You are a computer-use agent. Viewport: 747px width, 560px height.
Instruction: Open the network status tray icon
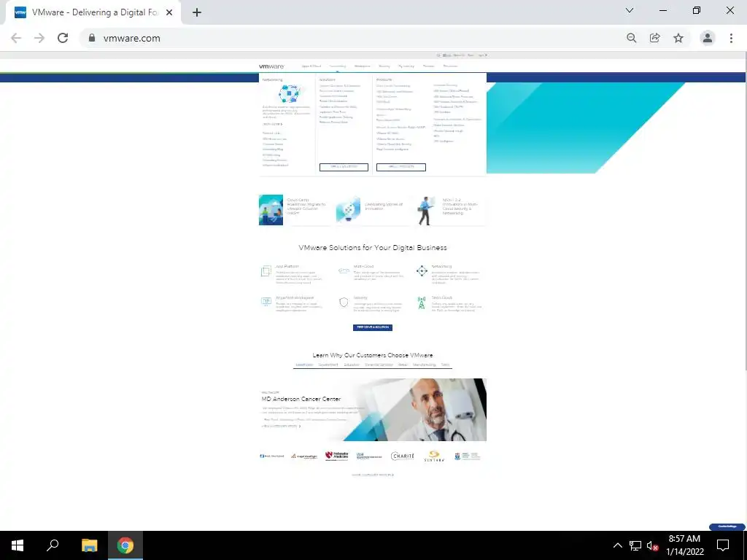click(635, 545)
